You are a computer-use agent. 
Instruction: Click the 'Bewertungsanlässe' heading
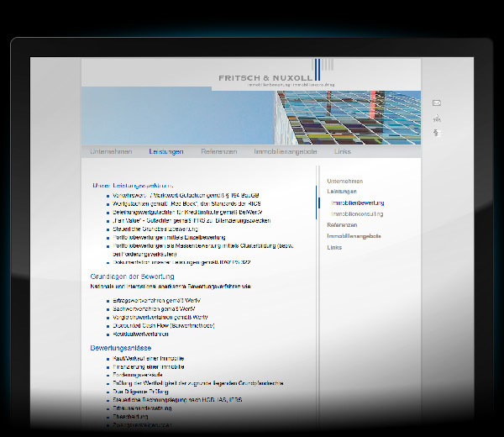click(x=120, y=348)
